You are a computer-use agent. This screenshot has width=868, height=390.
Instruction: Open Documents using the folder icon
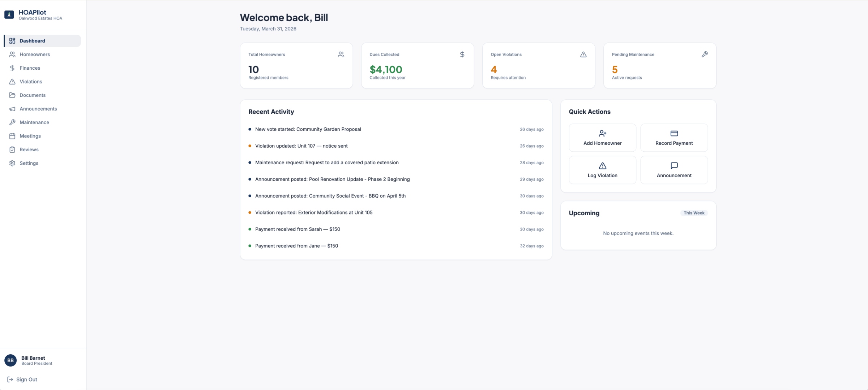click(12, 95)
